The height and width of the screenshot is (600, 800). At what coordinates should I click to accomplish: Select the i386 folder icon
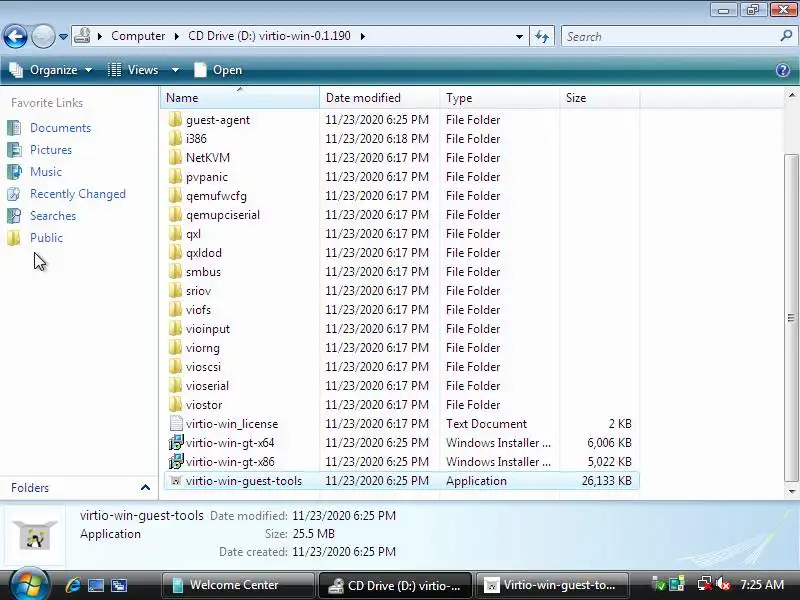(x=175, y=138)
